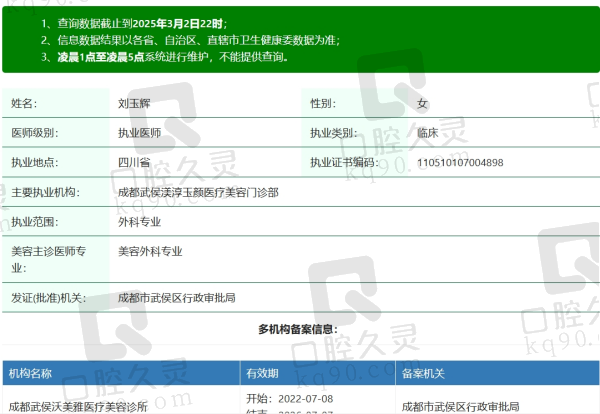Viewport: 600px width, 414px height.
Task: Select the 临床 category value
Action: 427,133
